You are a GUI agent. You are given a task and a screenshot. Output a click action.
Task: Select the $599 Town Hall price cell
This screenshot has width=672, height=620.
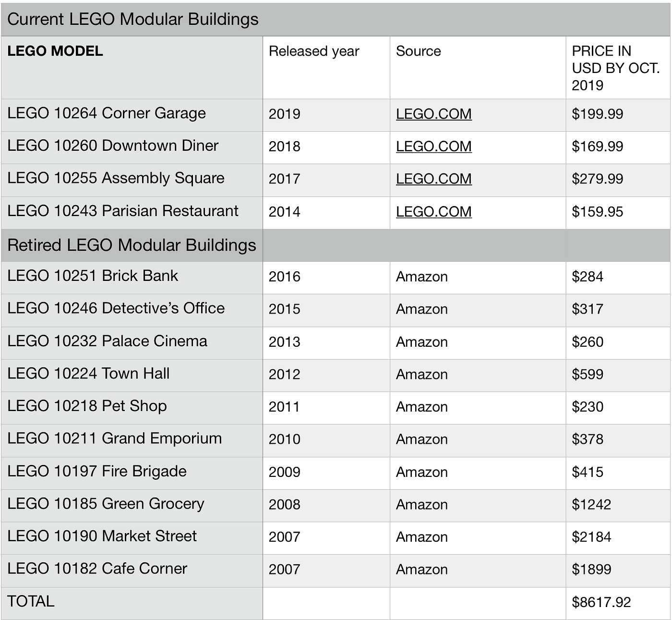pos(618,375)
